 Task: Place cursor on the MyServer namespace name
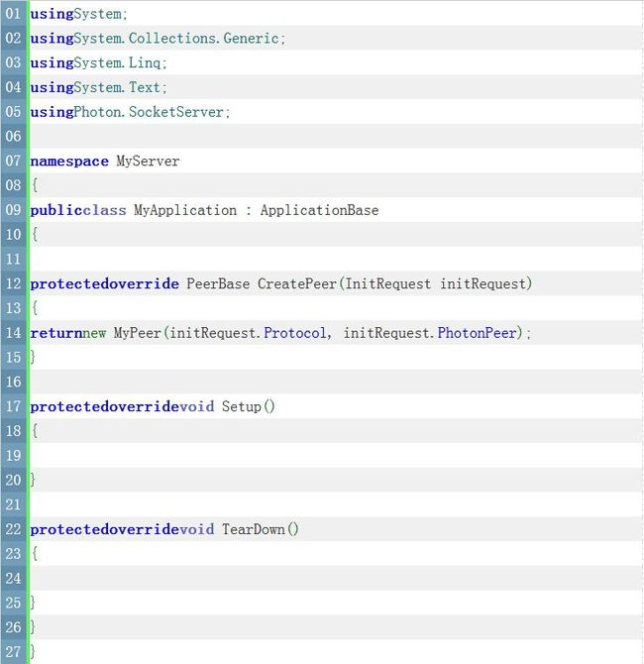pyautogui.click(x=148, y=161)
